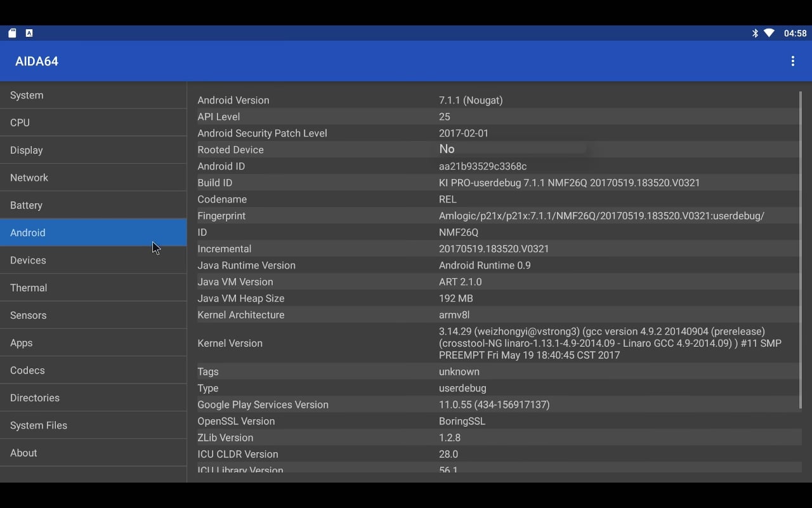Screen dimensions: 812x508
Task: Select the Android ID label
Action: click(x=221, y=166)
